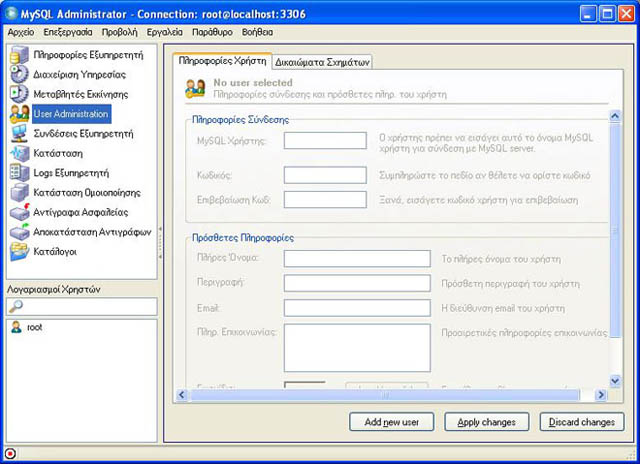Click the Πλήρες Όνομα input field

coord(357,259)
